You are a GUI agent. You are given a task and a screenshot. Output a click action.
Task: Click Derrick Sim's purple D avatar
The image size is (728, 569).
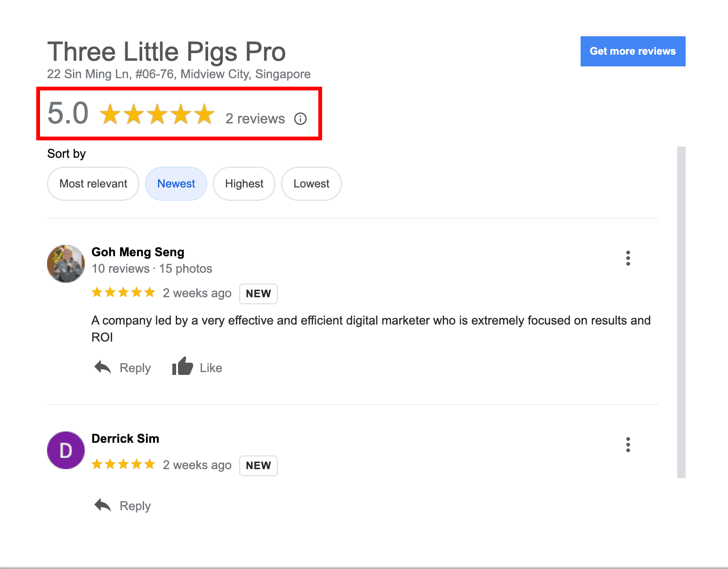pyautogui.click(x=66, y=450)
